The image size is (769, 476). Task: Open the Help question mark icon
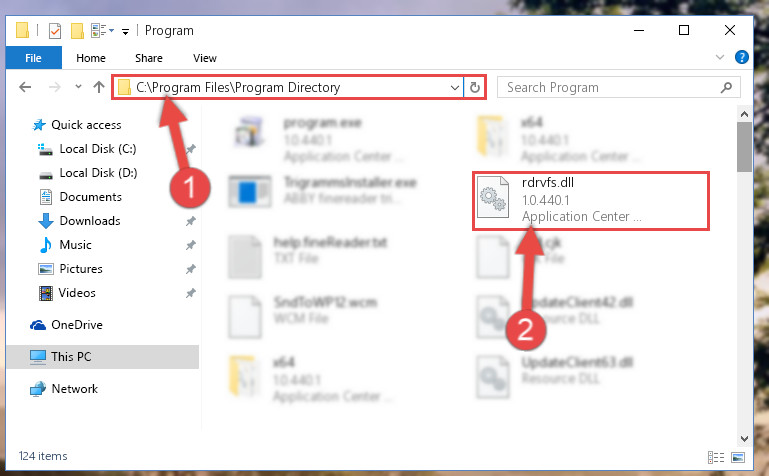click(742, 57)
